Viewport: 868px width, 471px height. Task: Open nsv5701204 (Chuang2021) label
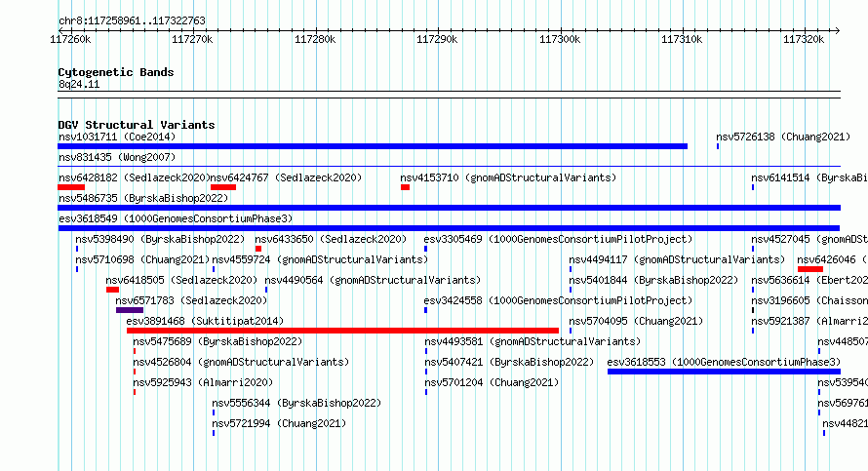(x=492, y=382)
